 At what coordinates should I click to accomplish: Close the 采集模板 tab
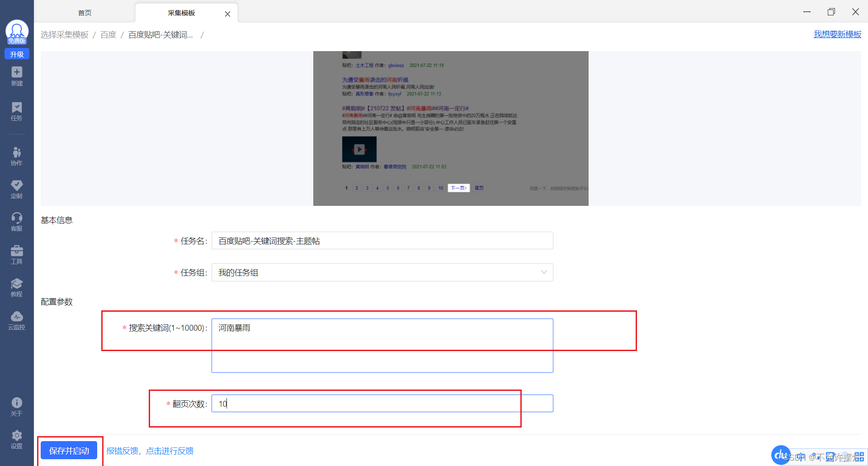[x=228, y=14]
